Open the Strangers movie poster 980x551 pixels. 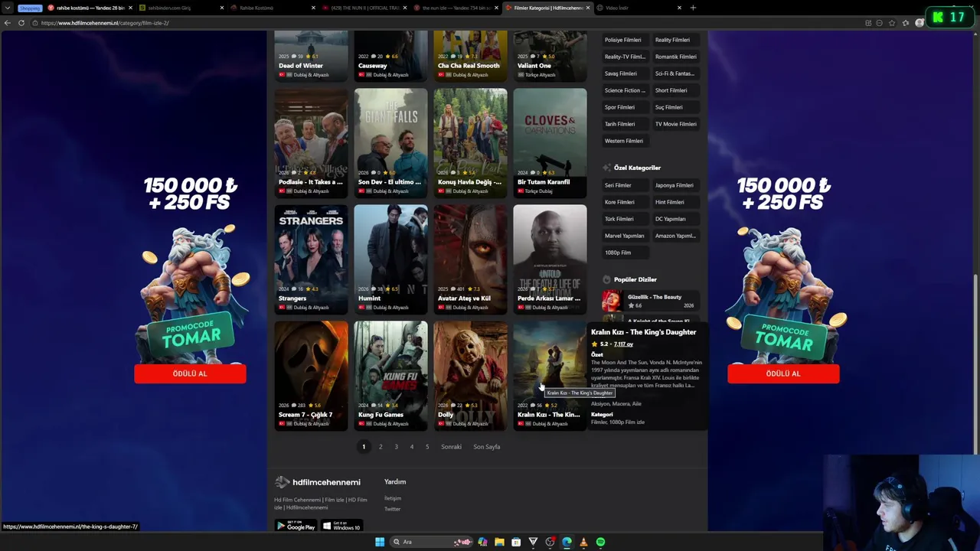311,259
